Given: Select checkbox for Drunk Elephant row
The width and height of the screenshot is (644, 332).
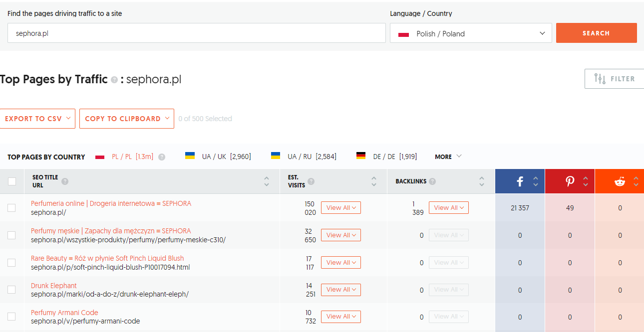Looking at the screenshot, I should [11, 290].
